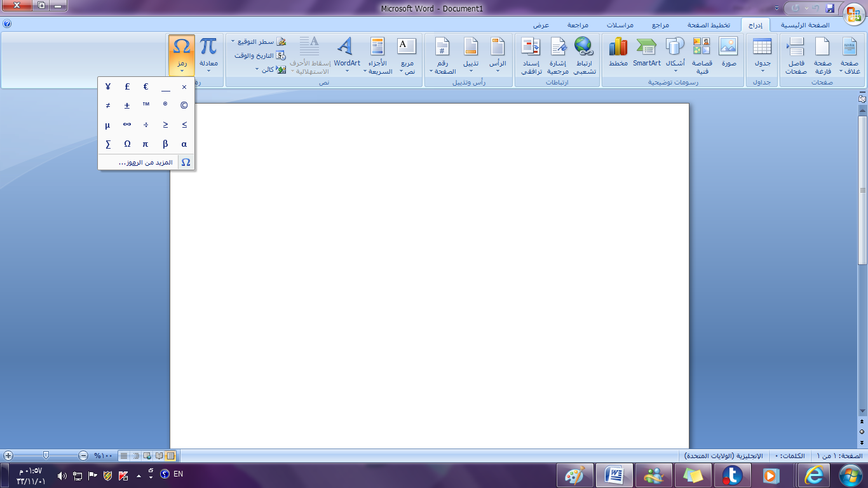Insert a Cross-reference (إسناد ترافقي)
868x488 pixels.
(531, 55)
